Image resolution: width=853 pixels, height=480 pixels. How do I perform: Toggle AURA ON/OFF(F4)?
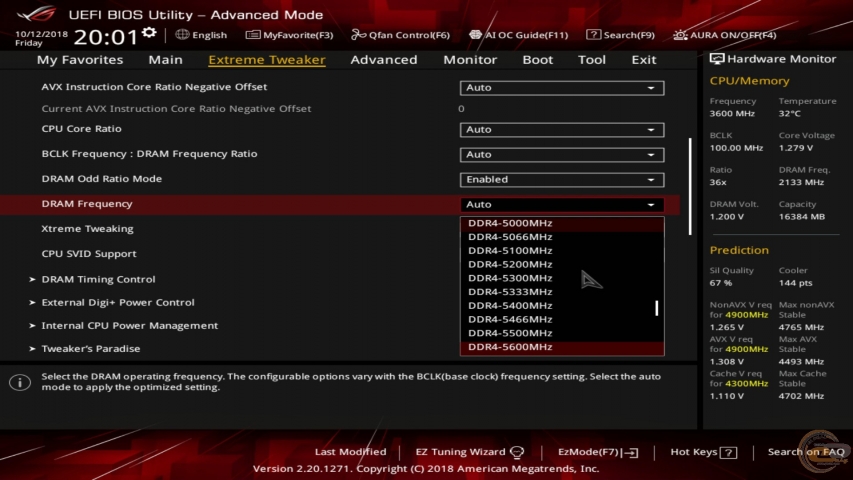click(725, 35)
